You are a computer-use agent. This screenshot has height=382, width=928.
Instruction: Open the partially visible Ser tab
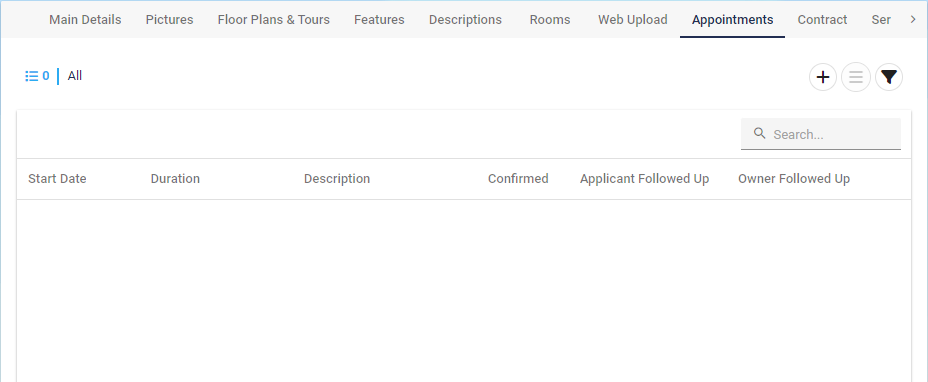pos(881,20)
